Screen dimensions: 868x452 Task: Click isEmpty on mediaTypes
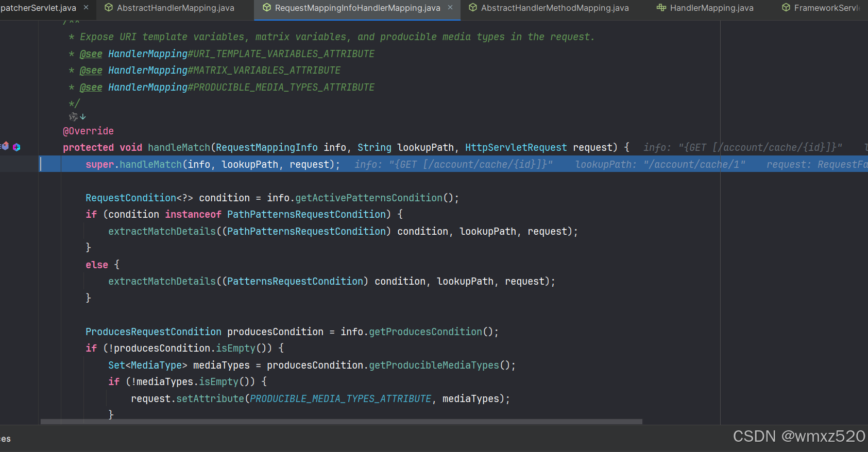(218, 381)
